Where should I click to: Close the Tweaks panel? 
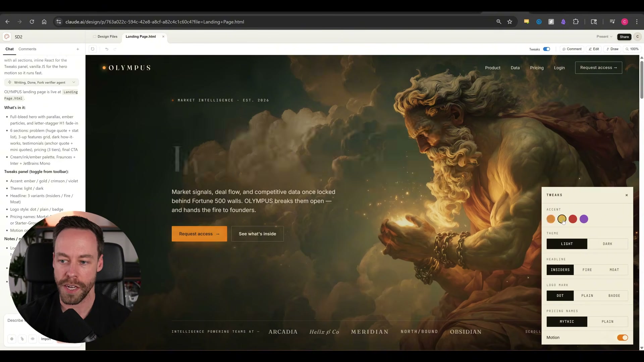[627, 195]
